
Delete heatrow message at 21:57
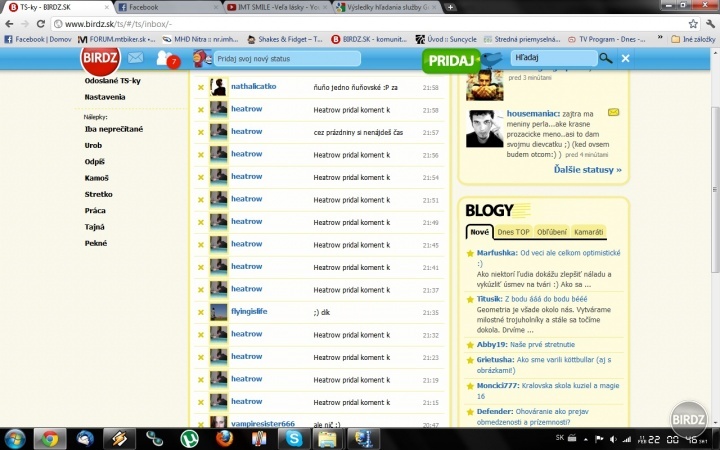coord(201,132)
